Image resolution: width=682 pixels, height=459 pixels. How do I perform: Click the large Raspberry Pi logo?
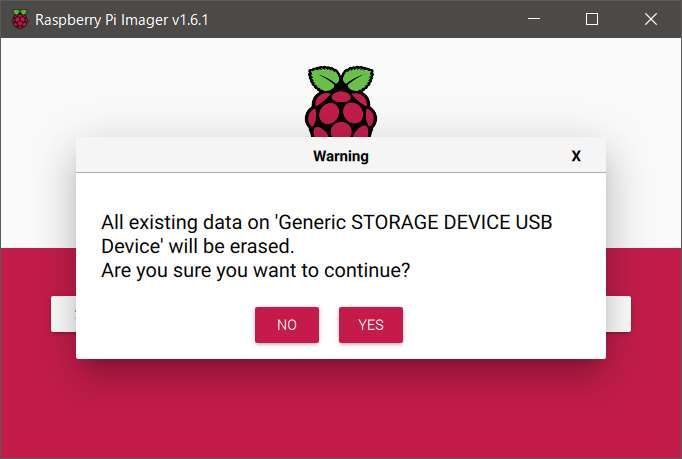coord(341,101)
